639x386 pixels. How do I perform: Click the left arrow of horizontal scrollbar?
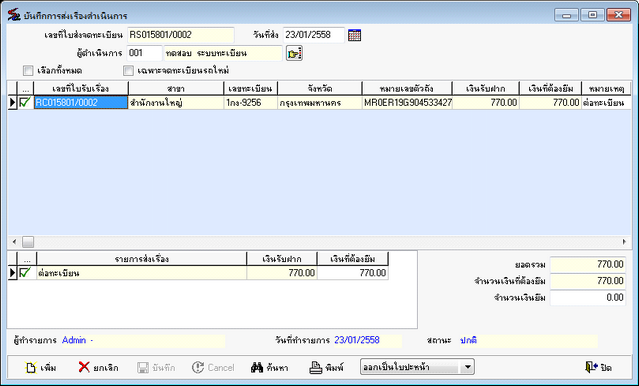click(x=14, y=242)
